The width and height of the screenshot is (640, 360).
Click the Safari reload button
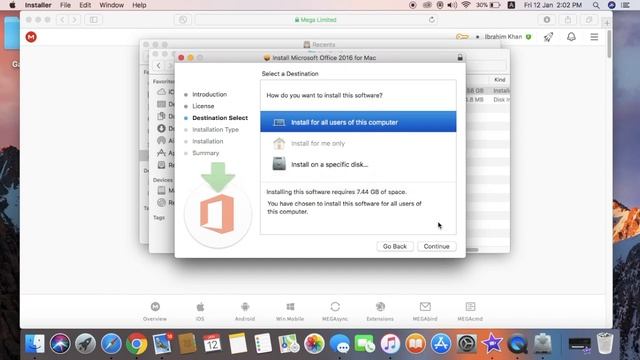431,20
